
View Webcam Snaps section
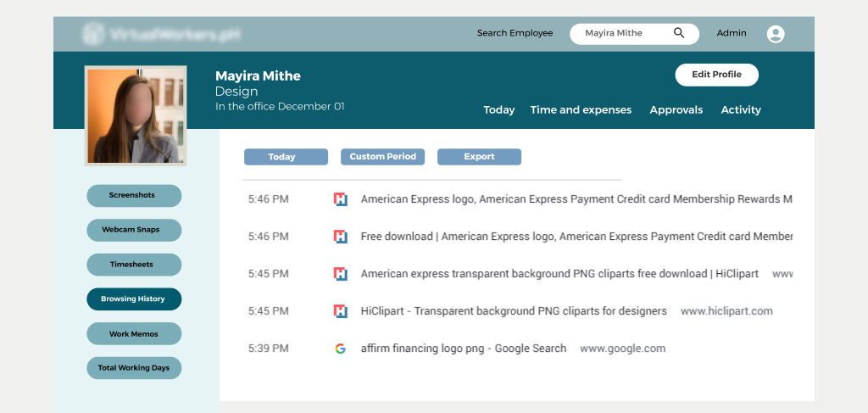(x=134, y=231)
